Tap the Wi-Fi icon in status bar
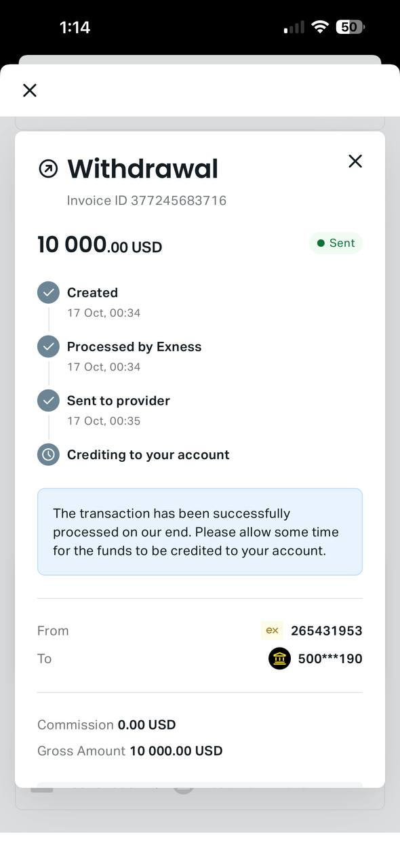The height and width of the screenshot is (868, 400). click(x=319, y=27)
